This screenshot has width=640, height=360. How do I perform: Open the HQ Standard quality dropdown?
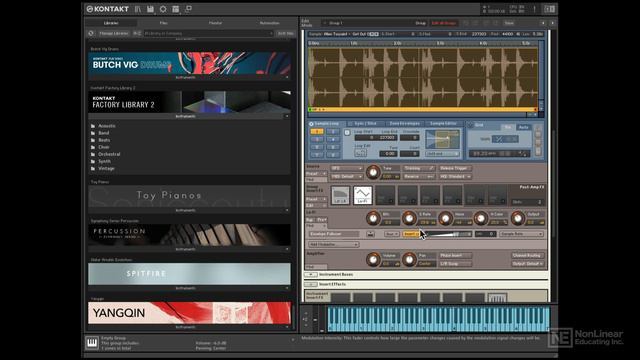point(455,177)
